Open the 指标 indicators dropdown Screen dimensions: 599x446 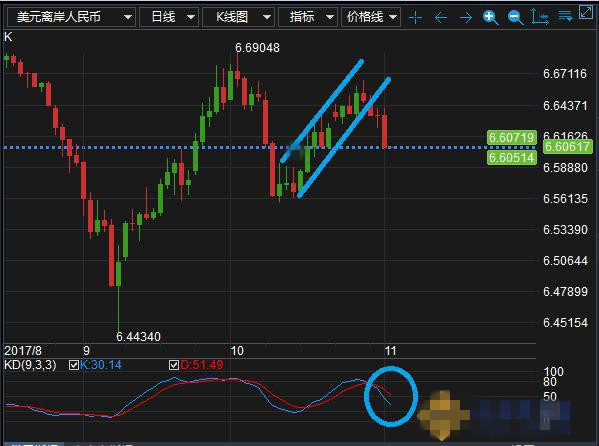tap(308, 17)
